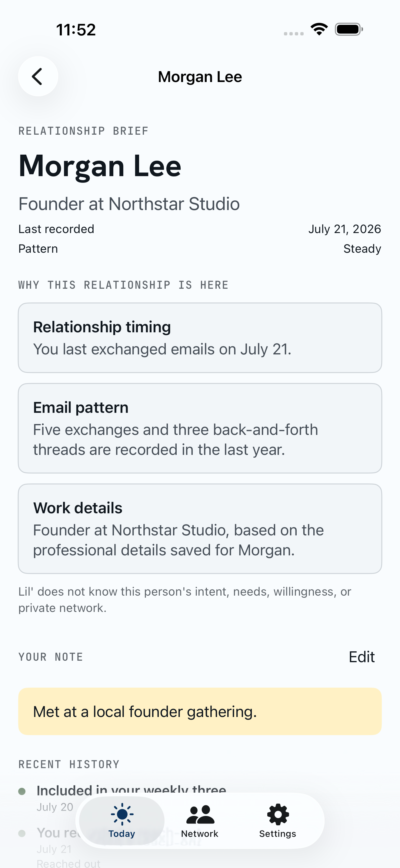This screenshot has height=868, width=400.
Task: Tap the July 21, 2026 last recorded date
Action: point(345,229)
